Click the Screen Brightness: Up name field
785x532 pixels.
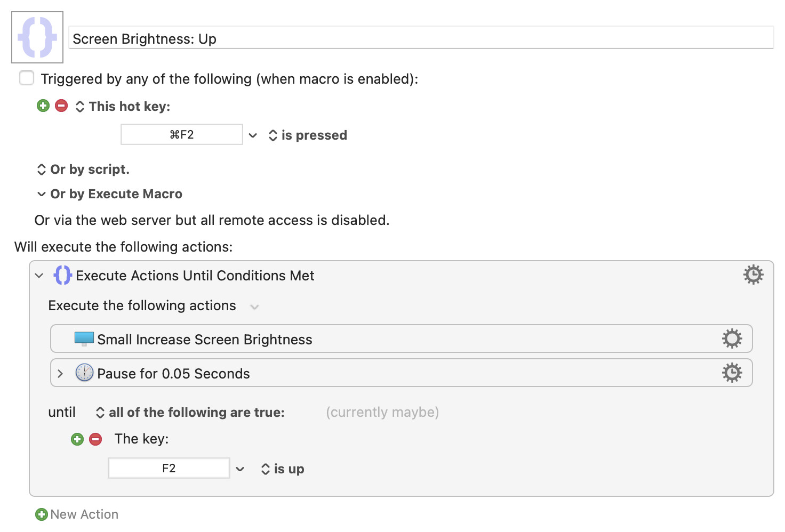421,38
